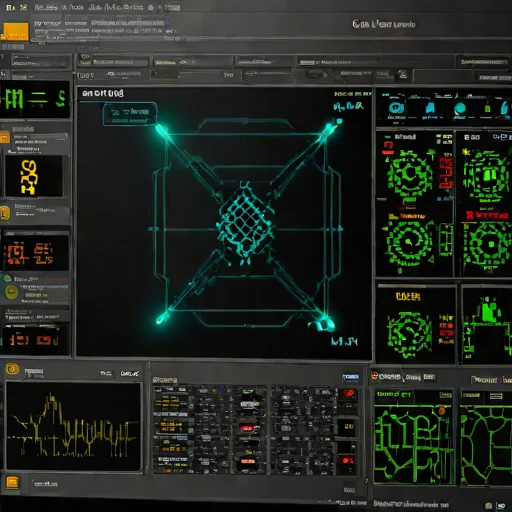Open the first toolbar dropdown field below header
512x512 pixels.
[41, 62]
